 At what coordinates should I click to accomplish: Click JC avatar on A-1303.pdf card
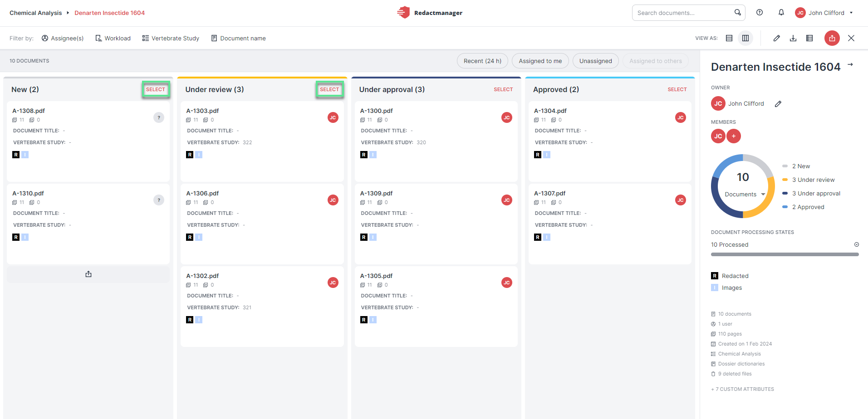pos(333,117)
